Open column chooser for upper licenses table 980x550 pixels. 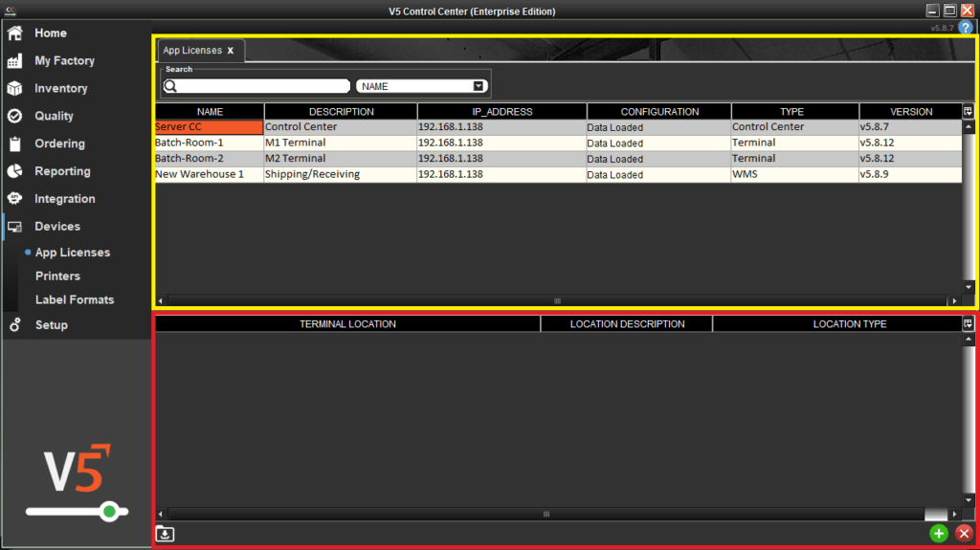968,111
